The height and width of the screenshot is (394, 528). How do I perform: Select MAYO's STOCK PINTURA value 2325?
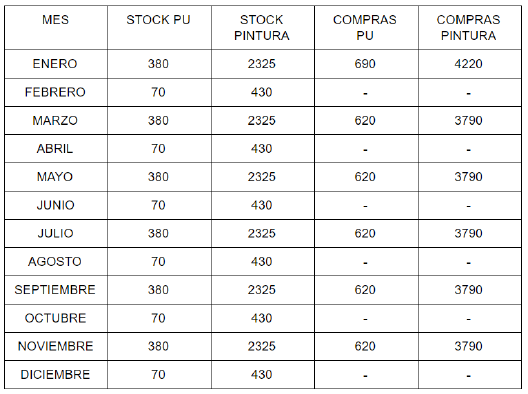coord(262,177)
